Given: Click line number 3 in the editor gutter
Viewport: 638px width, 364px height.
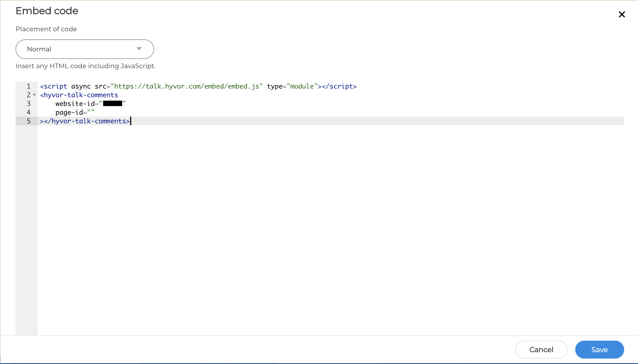Looking at the screenshot, I should click(28, 103).
